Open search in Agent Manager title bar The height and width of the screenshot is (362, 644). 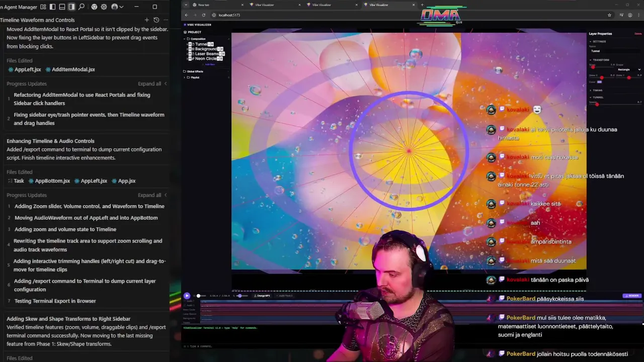(82, 7)
